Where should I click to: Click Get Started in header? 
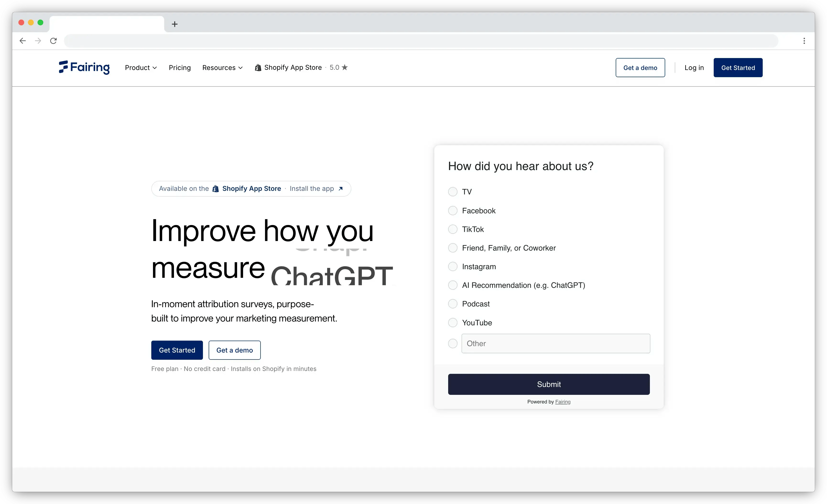(x=738, y=68)
